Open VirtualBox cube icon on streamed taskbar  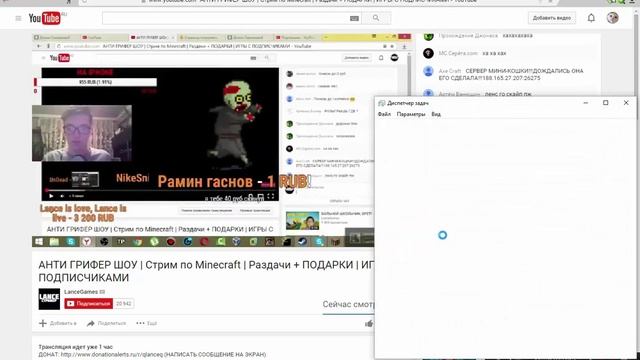pos(237,242)
